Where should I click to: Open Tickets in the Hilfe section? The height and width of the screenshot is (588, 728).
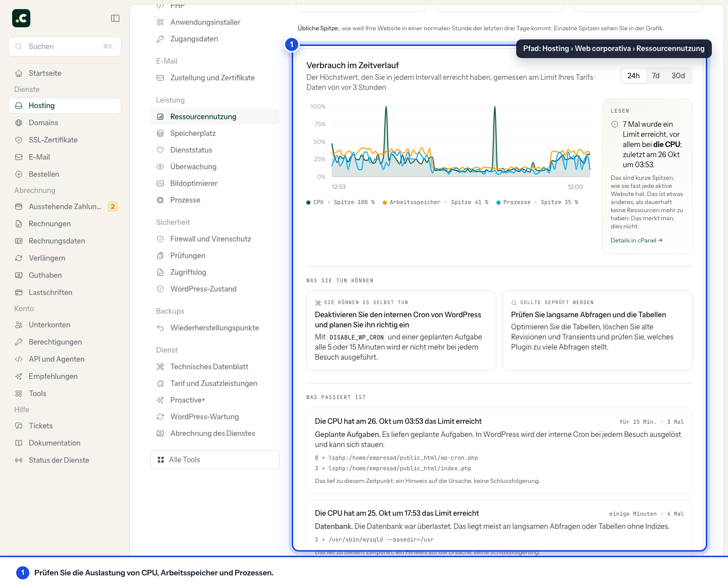click(x=65, y=426)
